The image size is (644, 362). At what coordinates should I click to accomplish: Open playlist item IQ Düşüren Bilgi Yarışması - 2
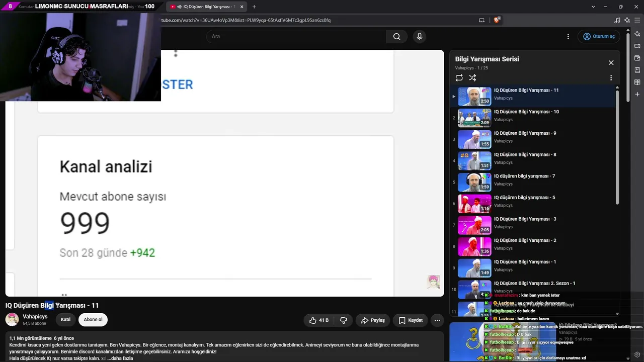(x=533, y=246)
